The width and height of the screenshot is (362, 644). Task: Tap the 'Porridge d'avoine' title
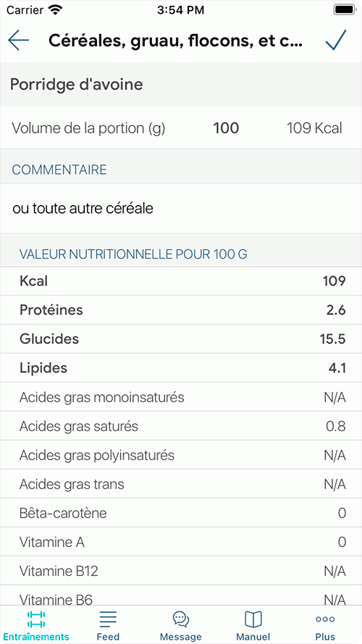(76, 85)
